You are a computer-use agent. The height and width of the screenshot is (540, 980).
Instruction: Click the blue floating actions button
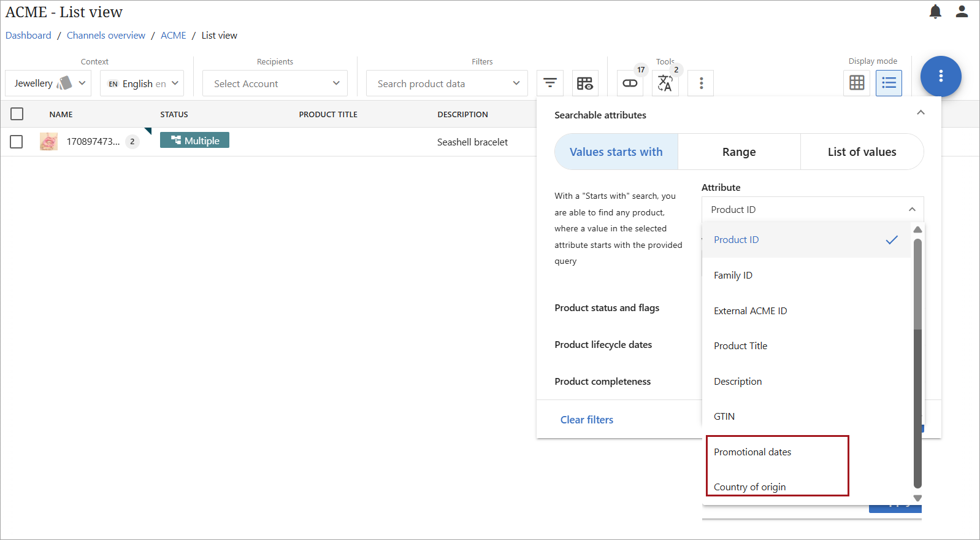tap(940, 76)
